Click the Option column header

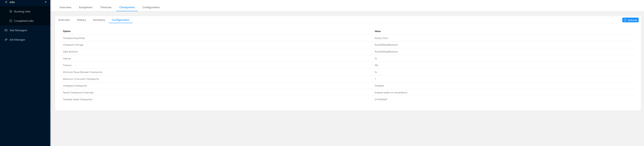[x=67, y=31]
